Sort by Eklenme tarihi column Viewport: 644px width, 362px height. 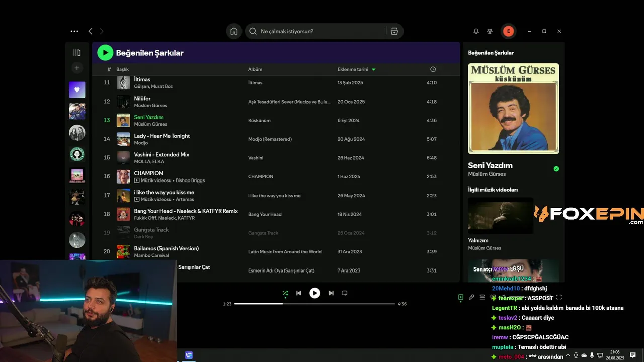pos(353,69)
